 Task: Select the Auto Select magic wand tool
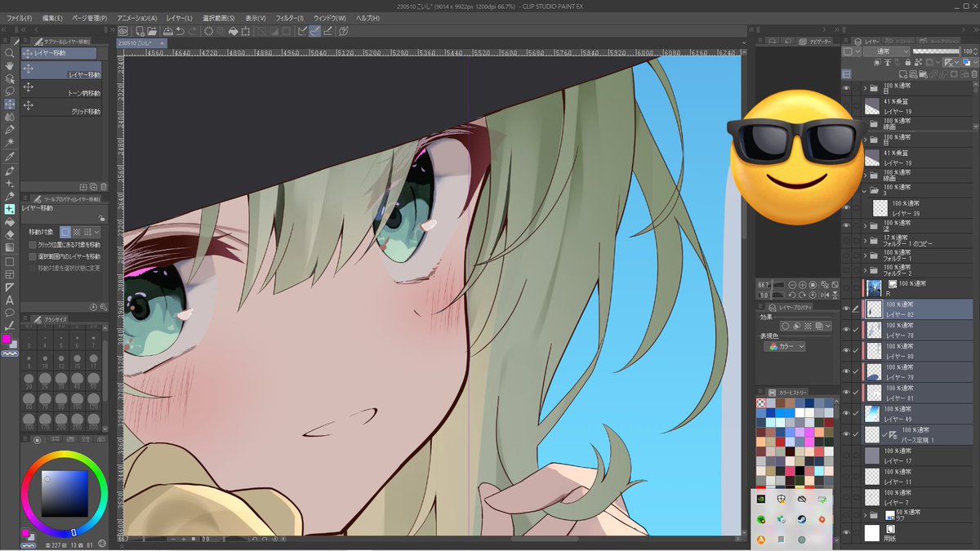[x=9, y=142]
